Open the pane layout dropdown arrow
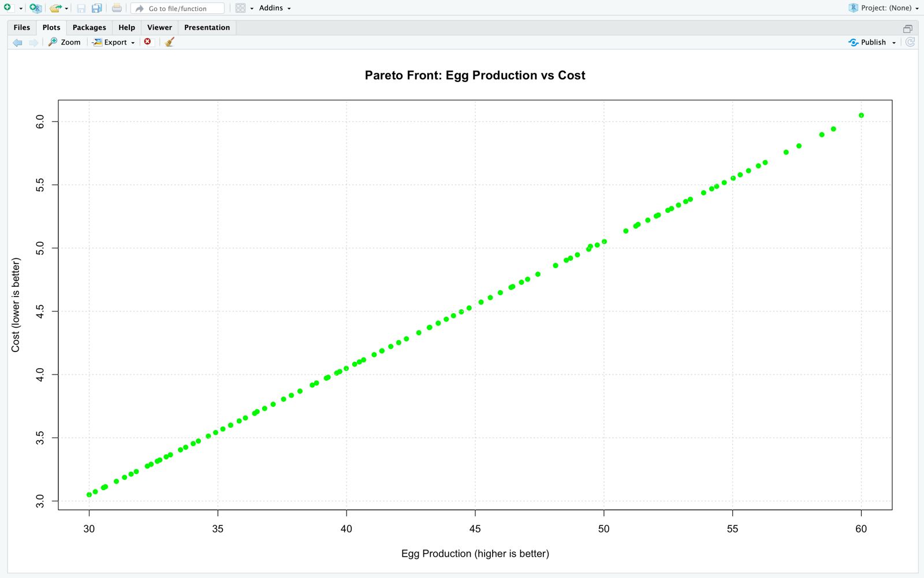Viewport: 924px width, 578px height. (x=252, y=9)
